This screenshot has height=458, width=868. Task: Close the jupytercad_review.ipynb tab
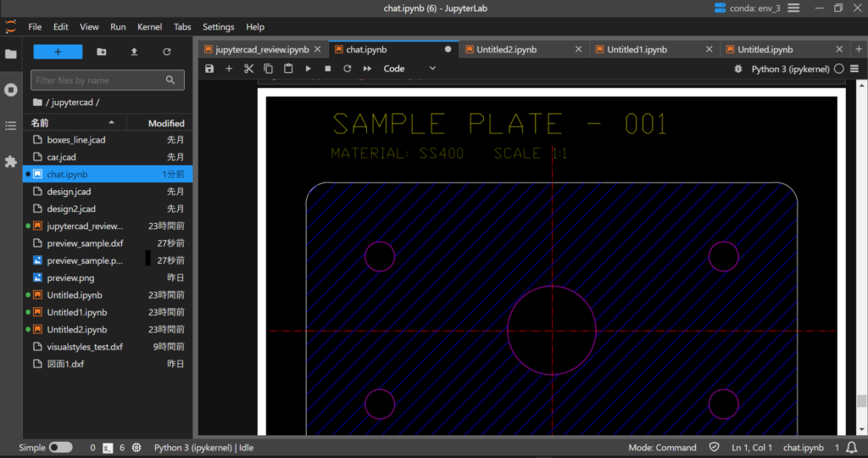(x=317, y=49)
